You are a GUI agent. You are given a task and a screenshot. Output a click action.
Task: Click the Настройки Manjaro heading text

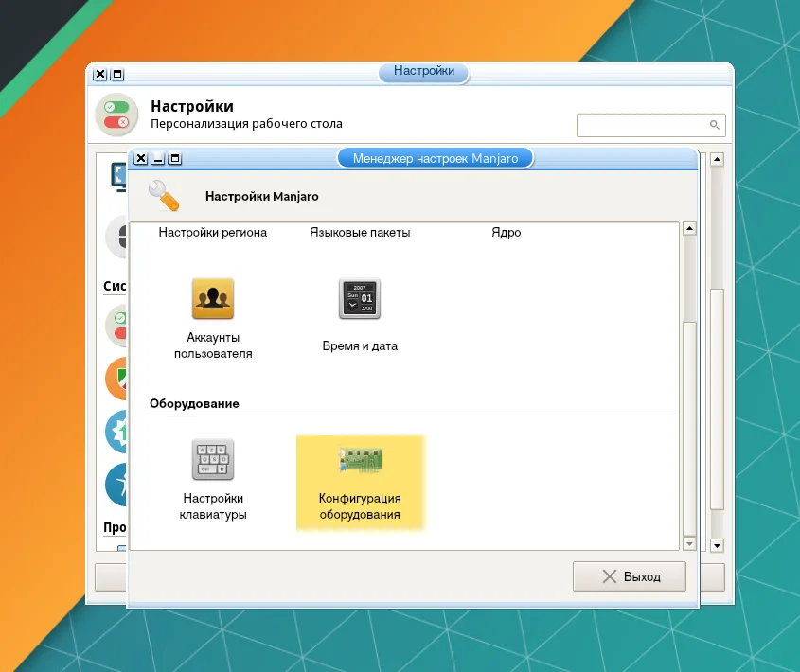tap(261, 197)
